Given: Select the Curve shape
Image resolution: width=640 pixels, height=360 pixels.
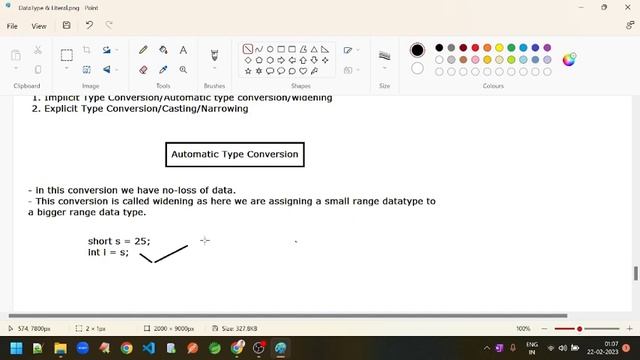Looking at the screenshot, I should click(259, 49).
